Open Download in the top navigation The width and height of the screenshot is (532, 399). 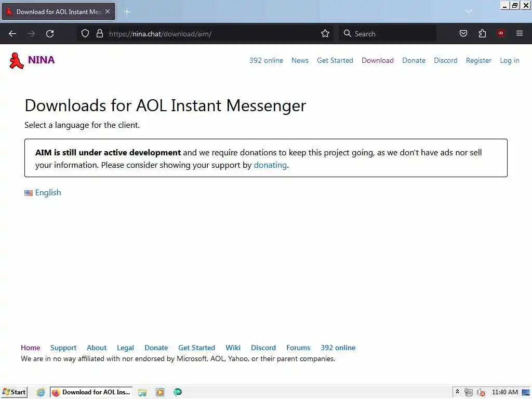(378, 60)
